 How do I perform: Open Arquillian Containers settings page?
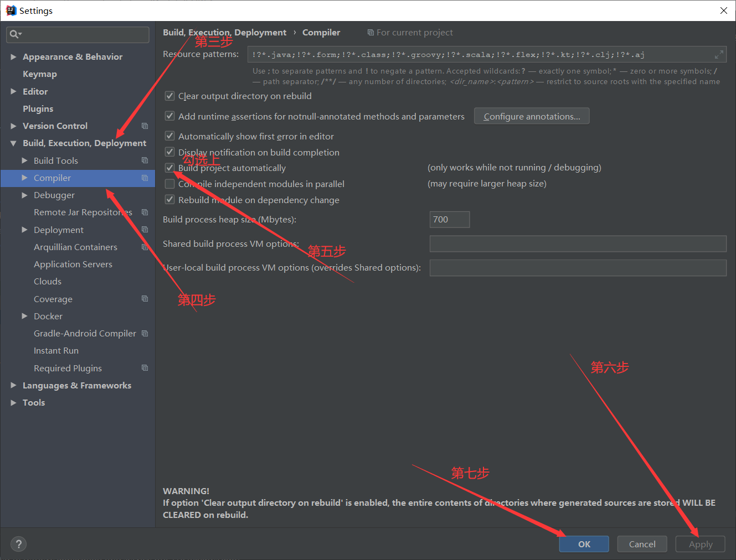coord(75,247)
